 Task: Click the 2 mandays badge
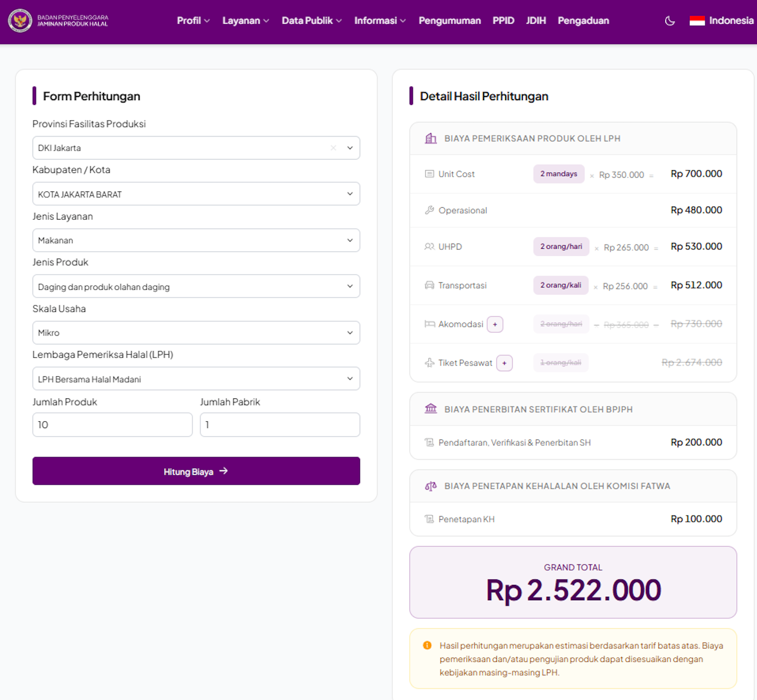[x=559, y=174]
